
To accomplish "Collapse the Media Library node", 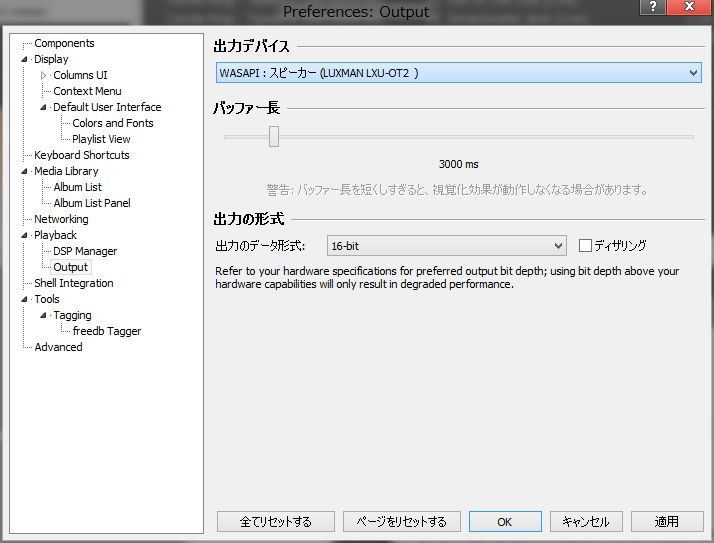I will click(x=24, y=171).
